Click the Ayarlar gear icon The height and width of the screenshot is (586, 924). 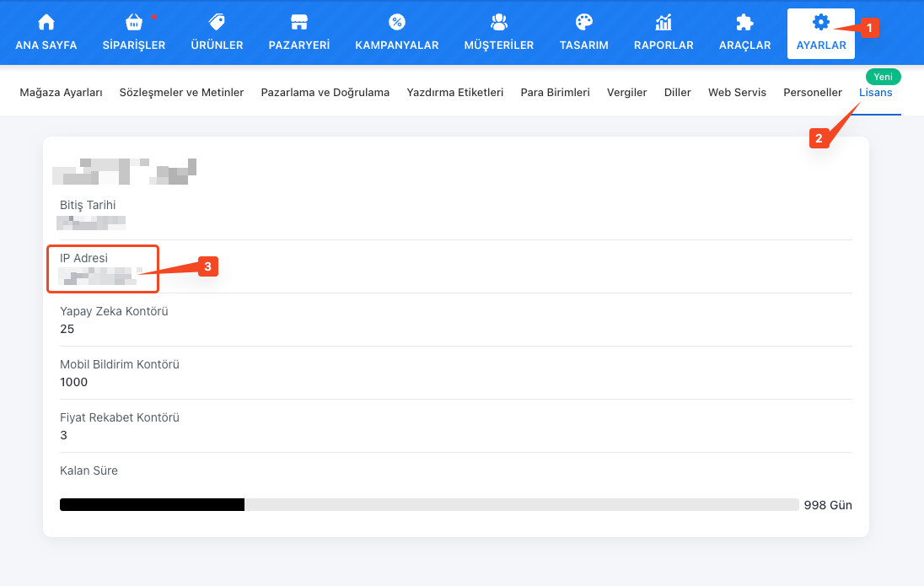click(x=820, y=23)
